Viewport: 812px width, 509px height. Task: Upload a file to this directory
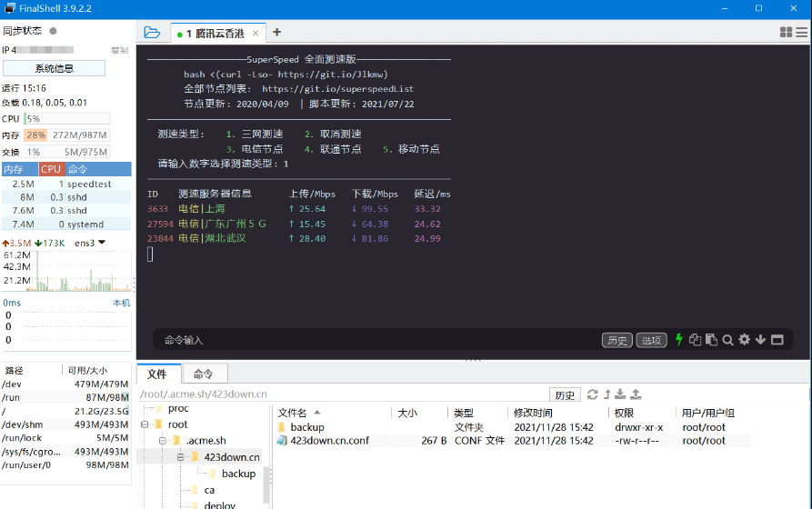tap(636, 394)
